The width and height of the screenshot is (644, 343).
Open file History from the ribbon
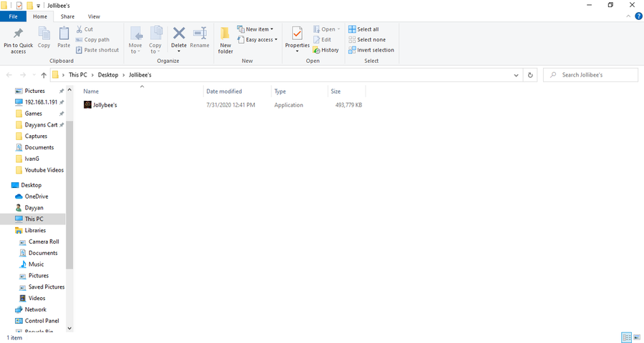pyautogui.click(x=326, y=49)
